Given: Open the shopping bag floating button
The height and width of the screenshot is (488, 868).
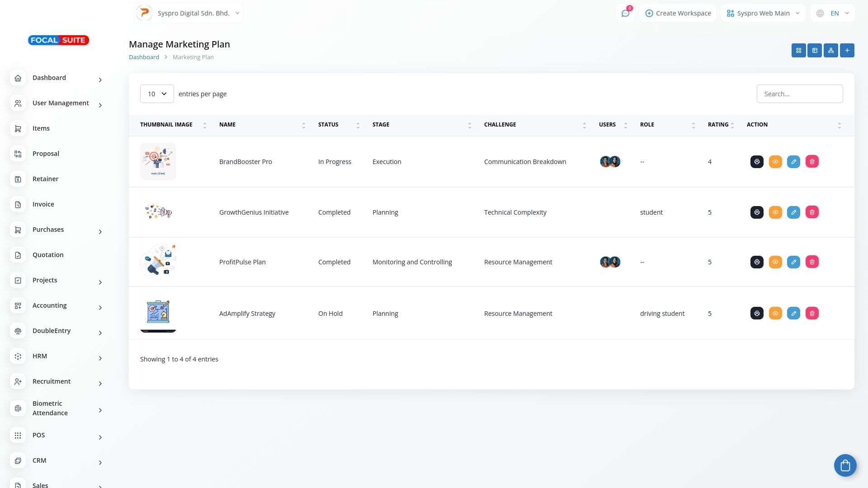Looking at the screenshot, I should coord(845,465).
